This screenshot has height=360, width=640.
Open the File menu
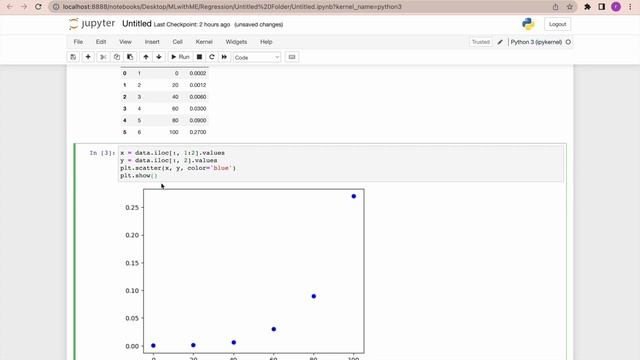(x=78, y=42)
